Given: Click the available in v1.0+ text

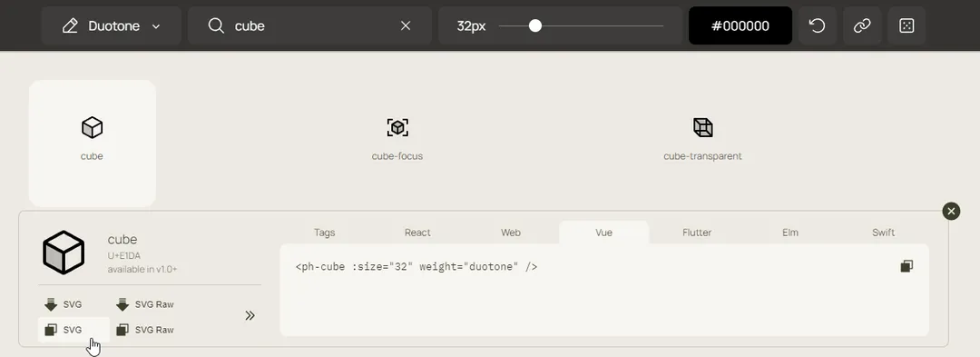Looking at the screenshot, I should (x=142, y=270).
